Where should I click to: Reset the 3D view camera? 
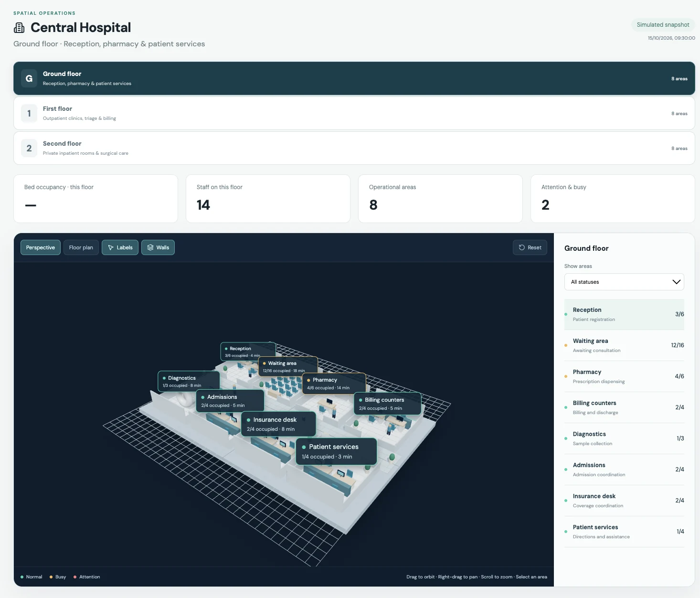click(530, 247)
